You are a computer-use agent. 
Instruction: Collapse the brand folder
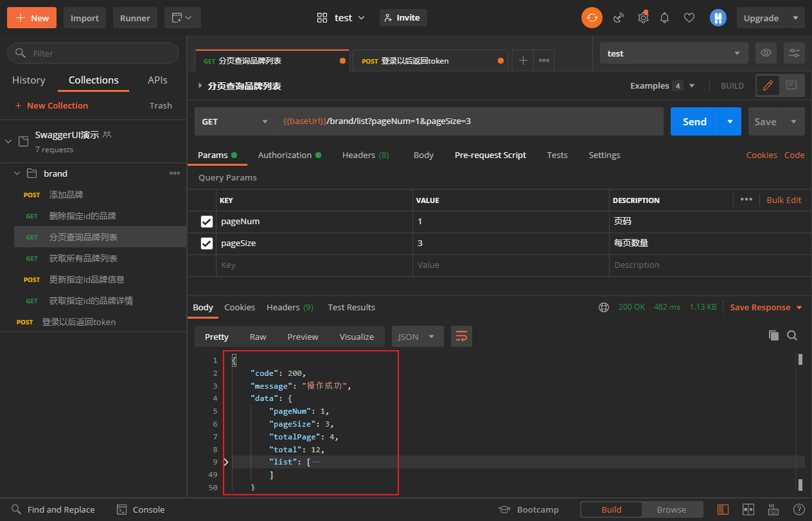tap(17, 173)
